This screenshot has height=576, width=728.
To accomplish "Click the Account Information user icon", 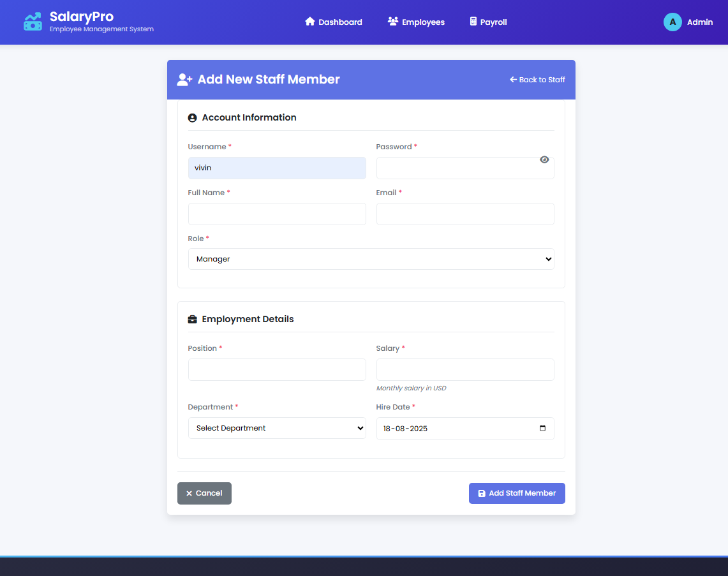I will click(192, 118).
